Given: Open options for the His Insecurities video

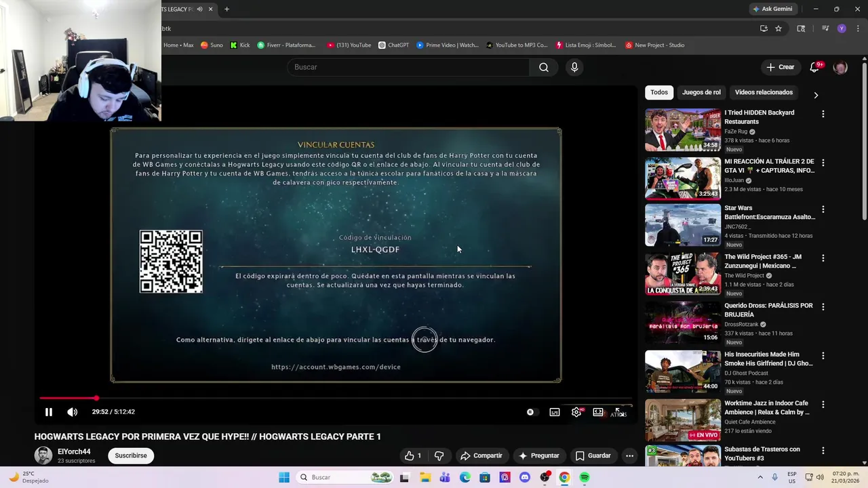Looking at the screenshot, I should point(823,356).
